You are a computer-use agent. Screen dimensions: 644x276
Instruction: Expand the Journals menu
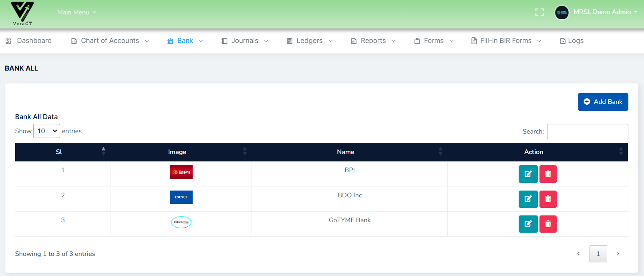click(245, 41)
